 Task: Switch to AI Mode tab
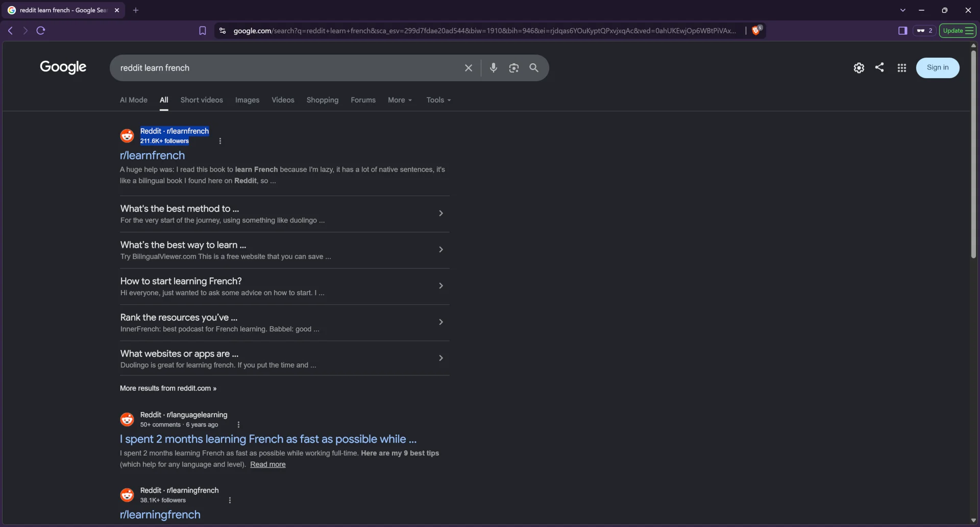click(x=134, y=100)
